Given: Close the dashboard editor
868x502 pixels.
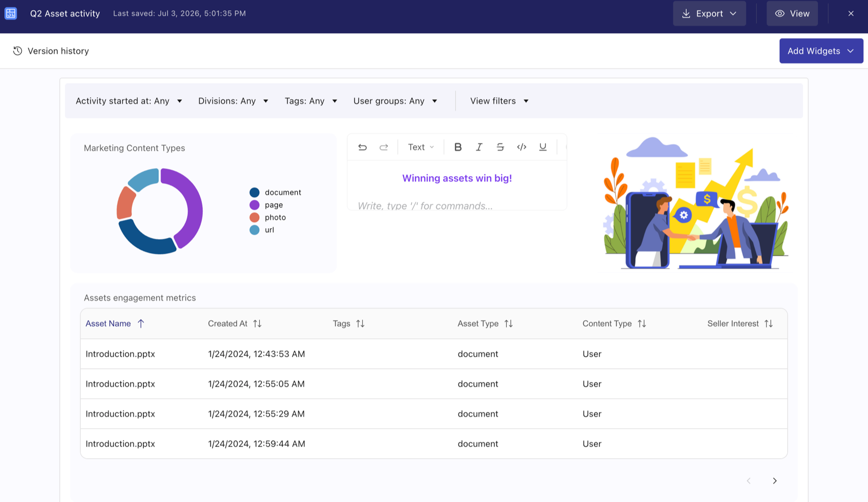Looking at the screenshot, I should [851, 14].
